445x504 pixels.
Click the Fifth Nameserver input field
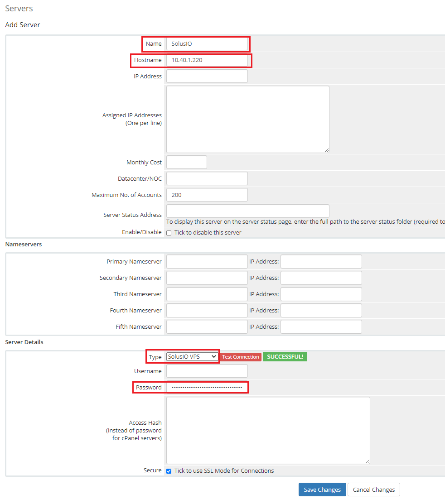pyautogui.click(x=207, y=326)
